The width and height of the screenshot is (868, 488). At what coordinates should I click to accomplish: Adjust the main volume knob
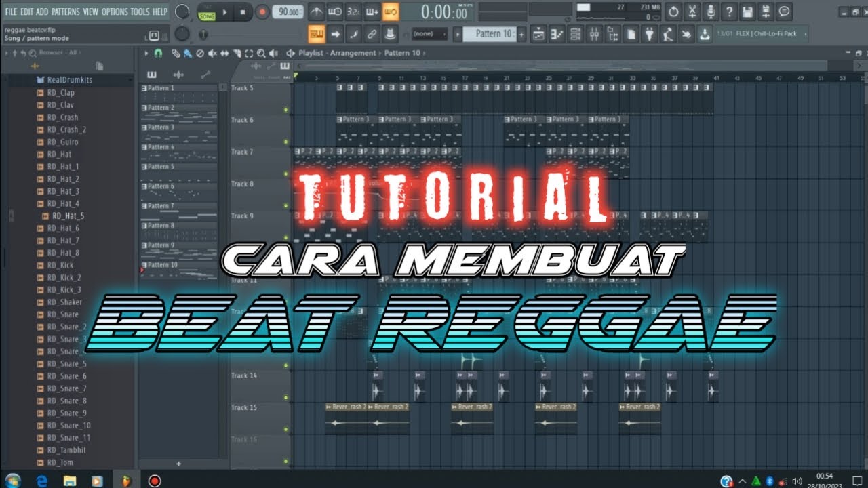(182, 12)
